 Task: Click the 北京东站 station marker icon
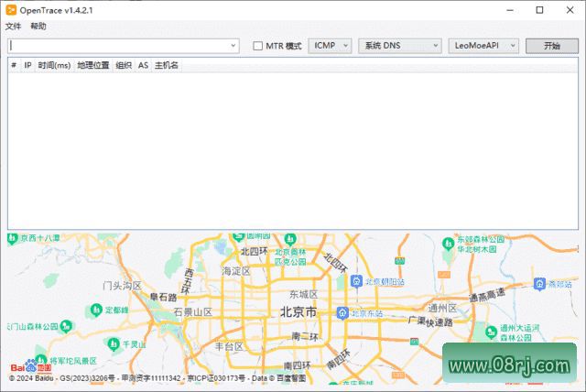point(342,313)
